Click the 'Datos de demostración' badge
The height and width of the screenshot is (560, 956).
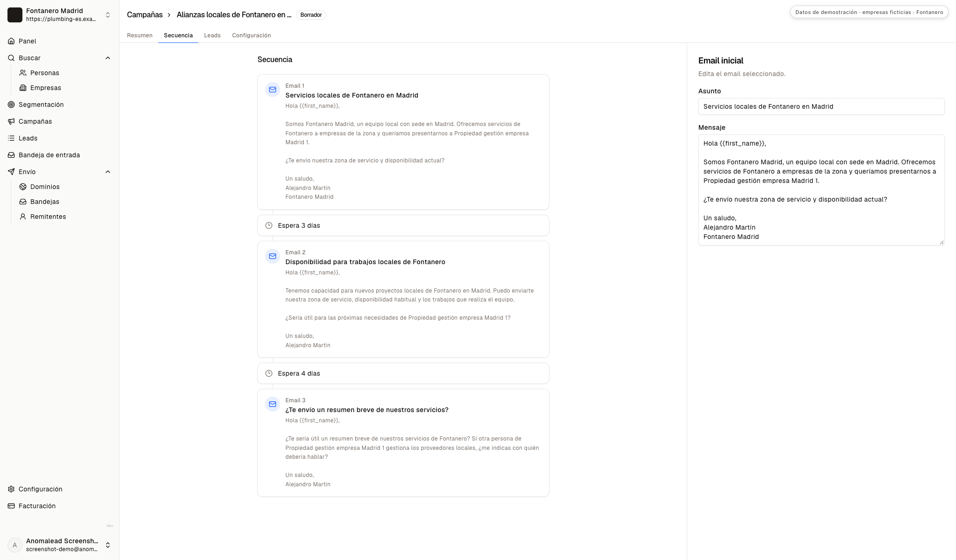click(869, 12)
